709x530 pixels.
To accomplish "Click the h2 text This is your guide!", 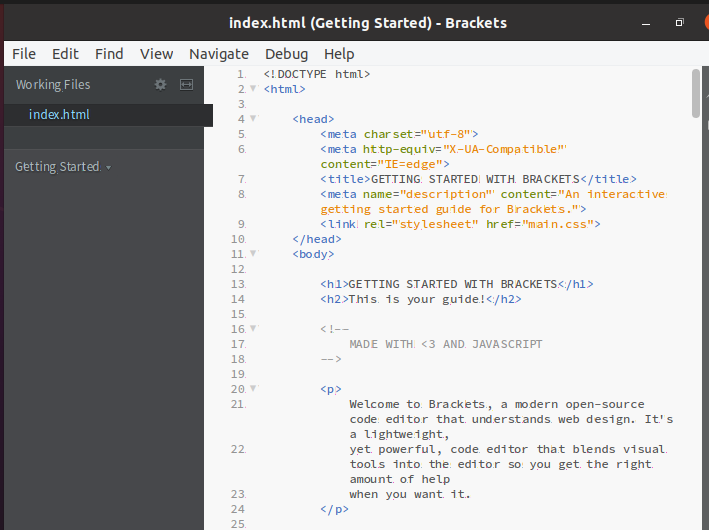I will click(416, 299).
